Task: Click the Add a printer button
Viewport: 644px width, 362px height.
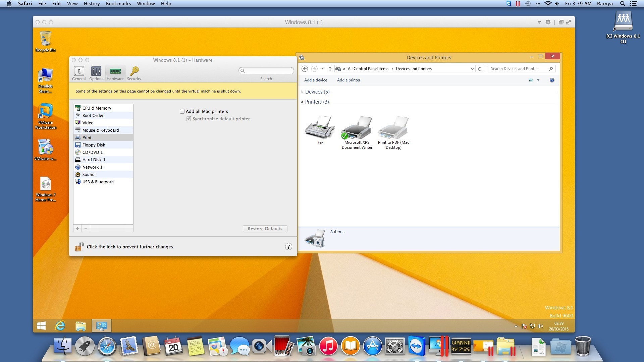Action: (348, 80)
